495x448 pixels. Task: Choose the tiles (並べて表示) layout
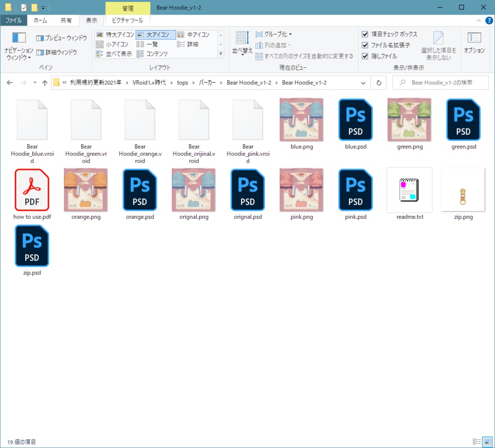tap(114, 54)
